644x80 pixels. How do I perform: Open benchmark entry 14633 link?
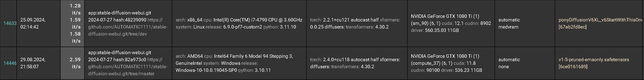click(x=10, y=23)
